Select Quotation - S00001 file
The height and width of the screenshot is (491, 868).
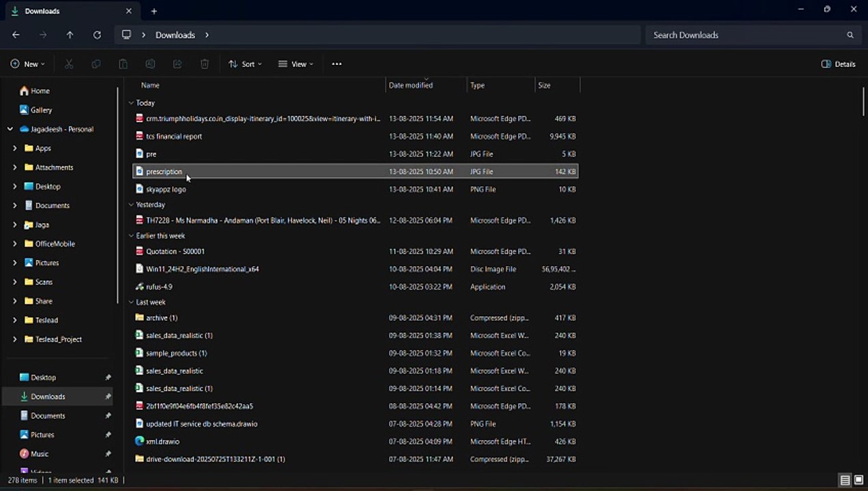[355, 252]
